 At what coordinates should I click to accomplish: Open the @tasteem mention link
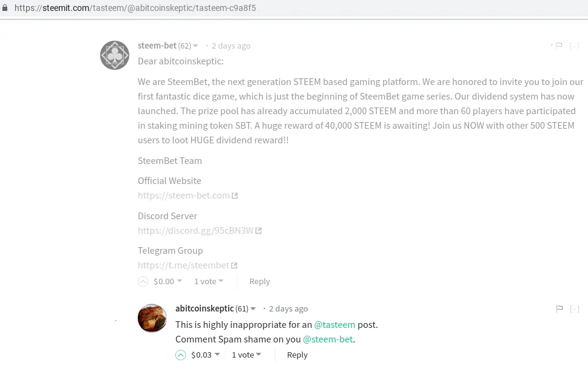334,325
